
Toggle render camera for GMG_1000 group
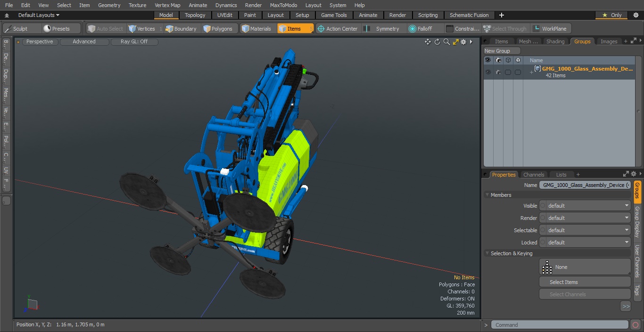point(498,72)
